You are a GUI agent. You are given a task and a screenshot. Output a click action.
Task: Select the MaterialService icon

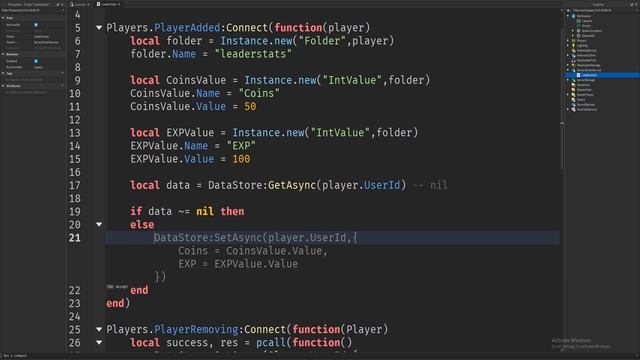coord(573,51)
